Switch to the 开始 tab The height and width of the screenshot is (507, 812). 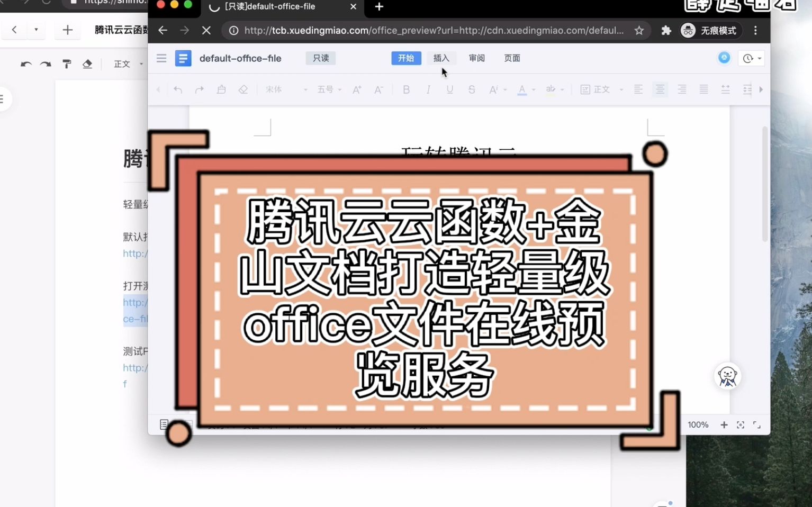pos(406,58)
